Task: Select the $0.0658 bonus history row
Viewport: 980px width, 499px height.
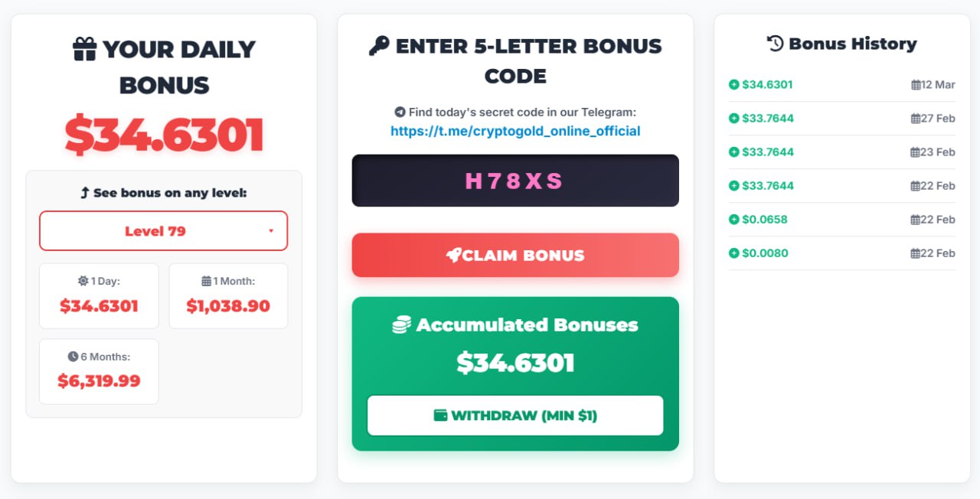Action: pos(842,220)
